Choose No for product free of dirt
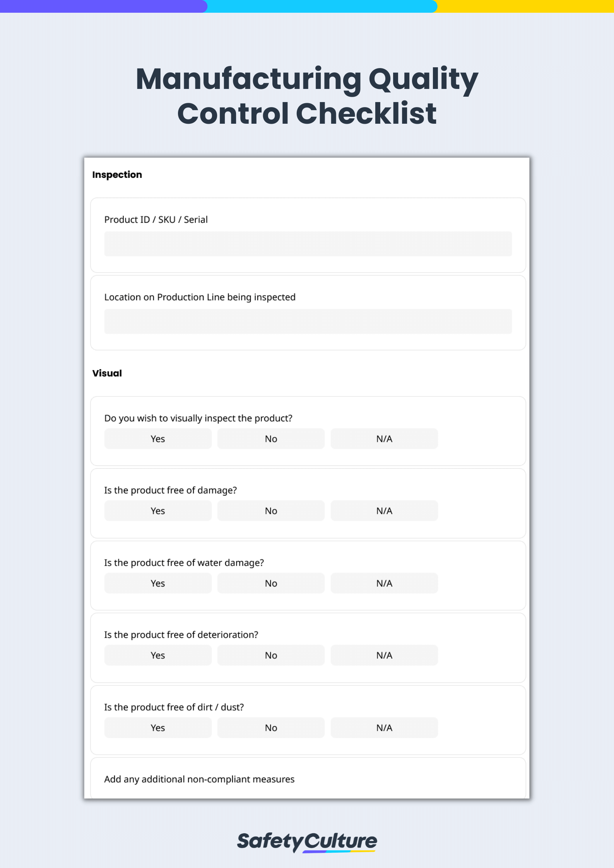 [x=271, y=728]
